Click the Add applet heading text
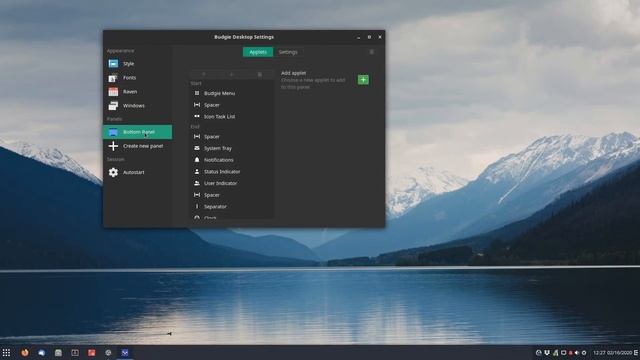Image resolution: width=640 pixels, height=360 pixels. (x=293, y=73)
